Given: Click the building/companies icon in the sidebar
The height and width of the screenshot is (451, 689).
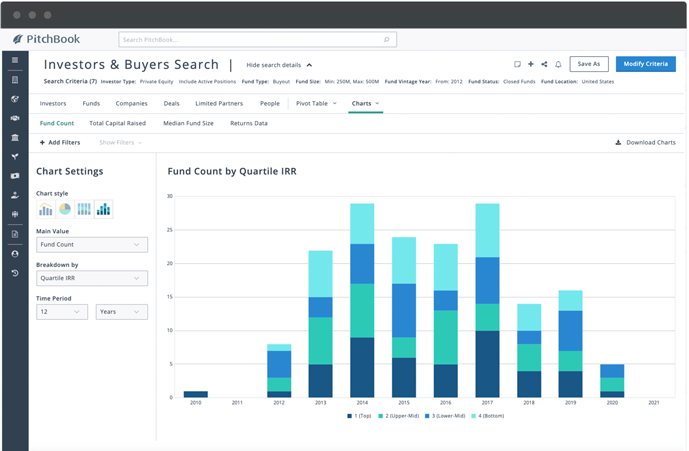Looking at the screenshot, I should tap(15, 80).
